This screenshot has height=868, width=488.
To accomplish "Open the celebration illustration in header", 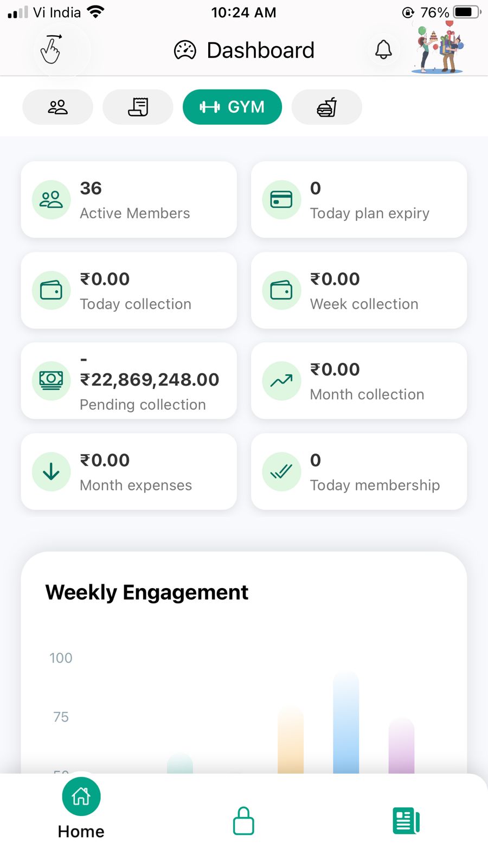I will 438,49.
